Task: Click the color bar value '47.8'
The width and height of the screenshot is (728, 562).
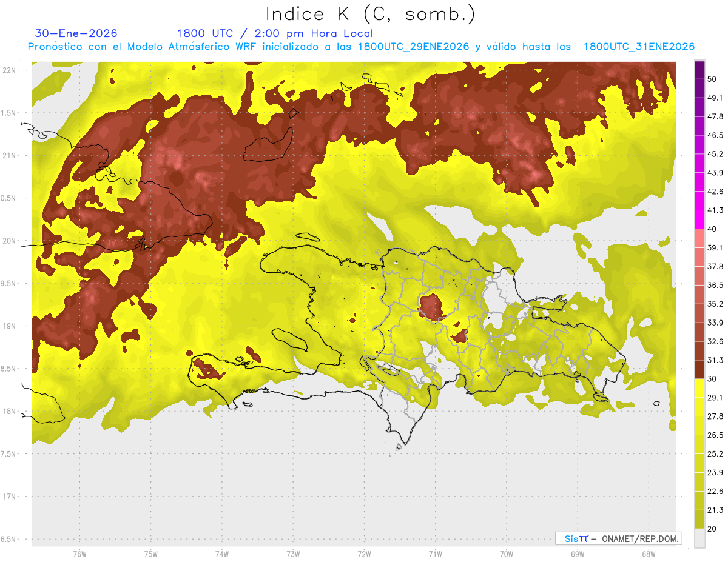Action: pos(715,116)
